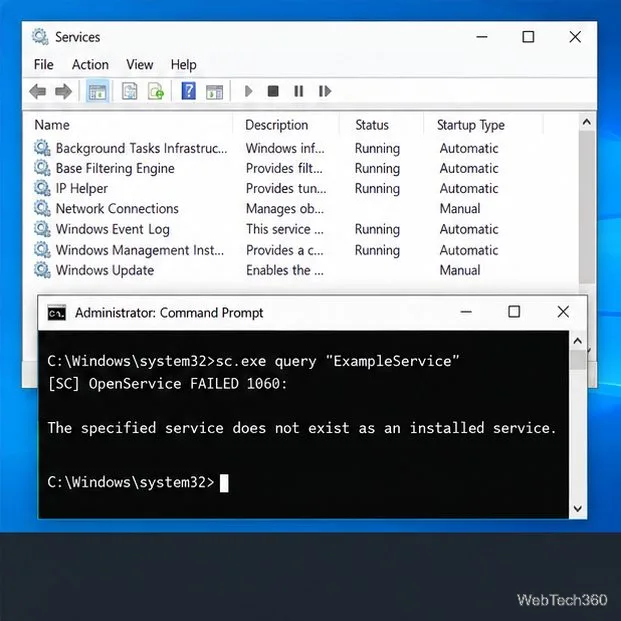Select the Windows Event Log service

113,229
